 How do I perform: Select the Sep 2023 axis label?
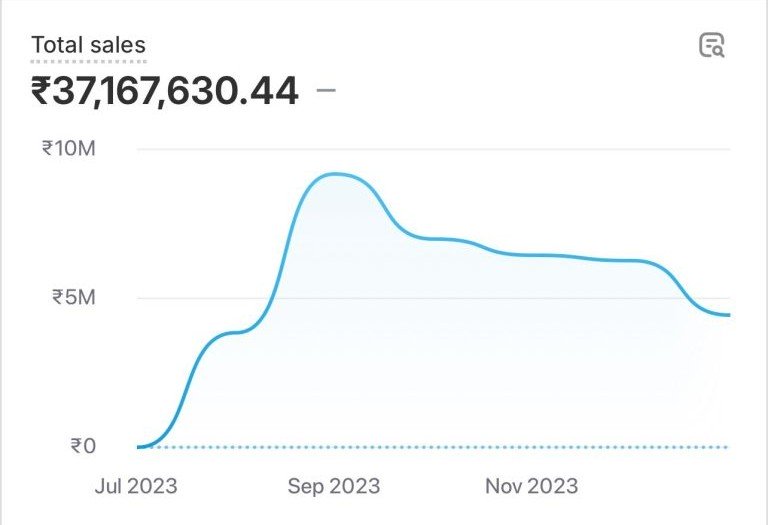pos(334,486)
